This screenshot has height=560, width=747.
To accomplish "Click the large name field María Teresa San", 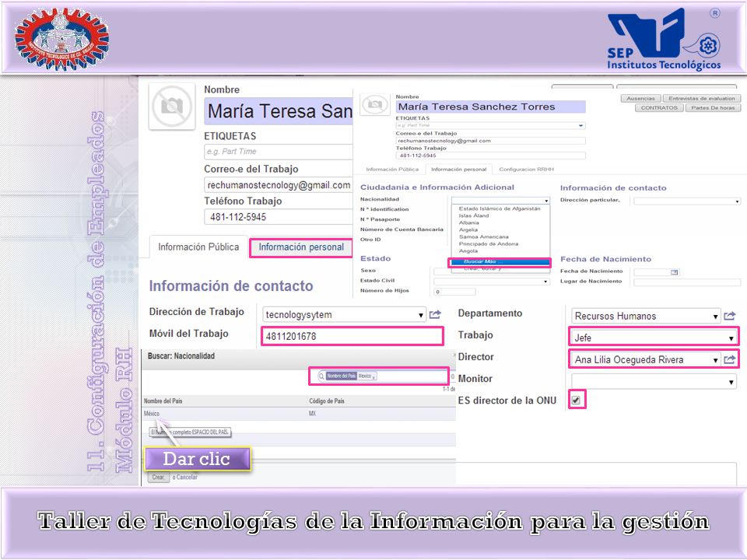I will (x=279, y=111).
